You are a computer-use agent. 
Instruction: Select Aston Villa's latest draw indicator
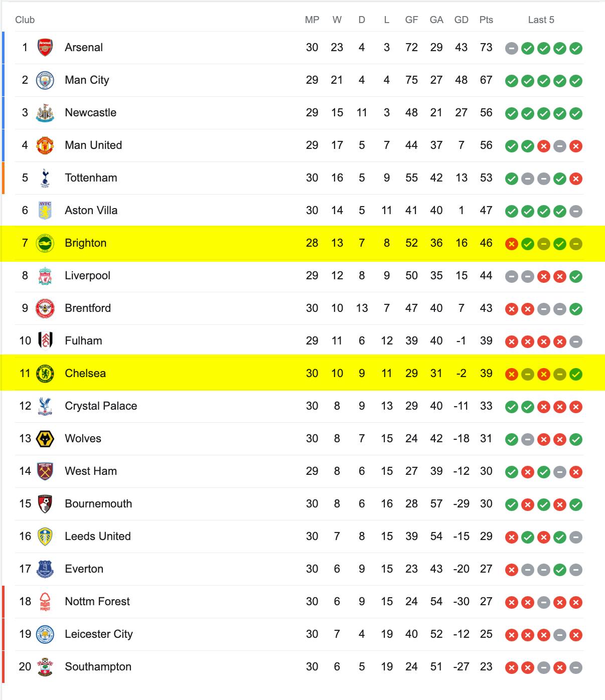[x=576, y=211]
